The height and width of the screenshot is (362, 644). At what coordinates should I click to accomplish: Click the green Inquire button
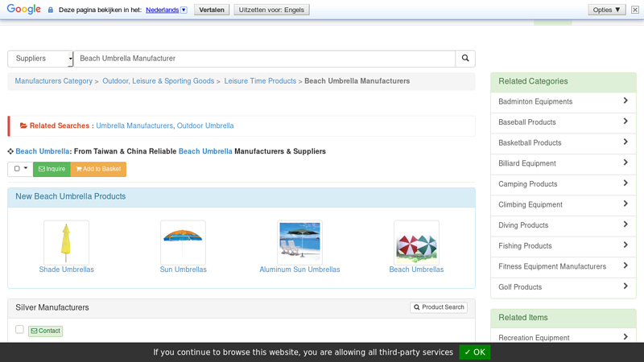52,169
